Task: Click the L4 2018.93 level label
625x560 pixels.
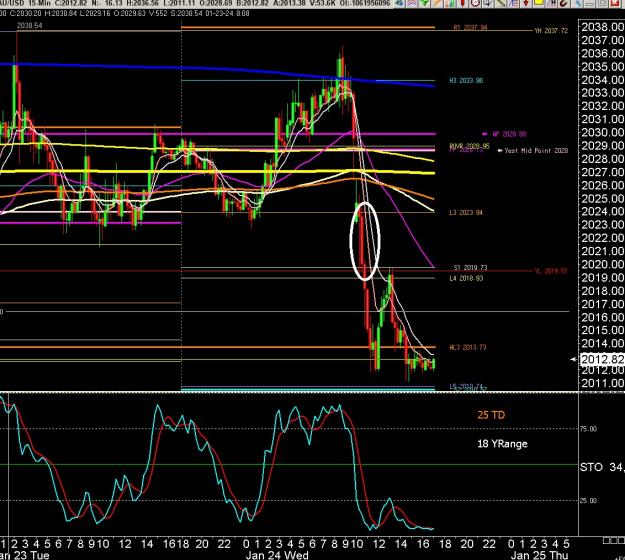Action: pos(466,278)
